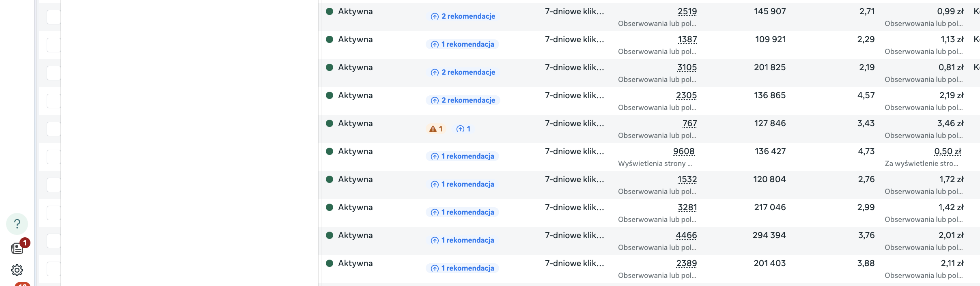Viewport: 980px width, 286px height.
Task: Open "1 rekomendacja" badge in the 4466 row
Action: coord(463,240)
